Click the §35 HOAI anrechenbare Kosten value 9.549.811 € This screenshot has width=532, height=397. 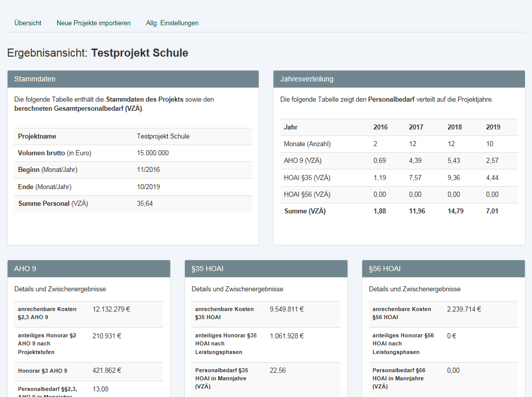(x=286, y=309)
